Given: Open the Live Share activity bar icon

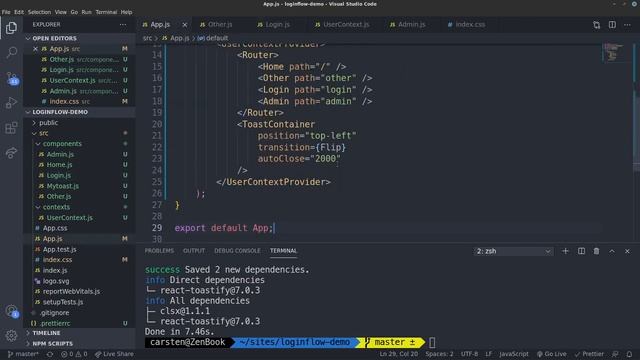Looking at the screenshot, I should click(11, 153).
